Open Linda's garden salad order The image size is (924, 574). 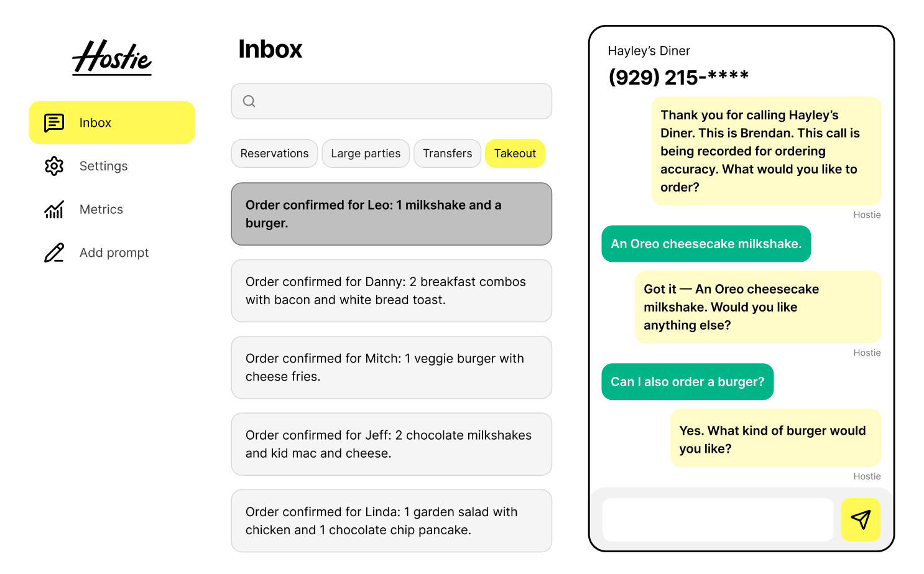(x=392, y=521)
